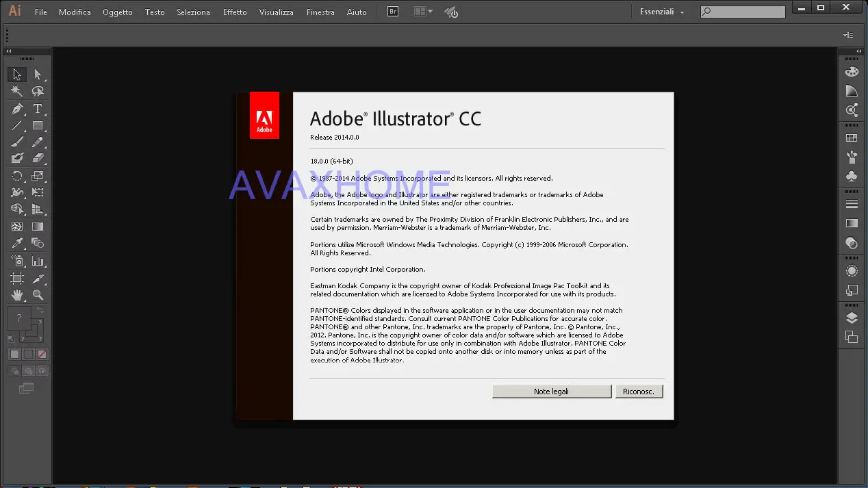Select the Selection (black arrow) tool
Viewport: 868px width, 488px height.
click(x=17, y=75)
